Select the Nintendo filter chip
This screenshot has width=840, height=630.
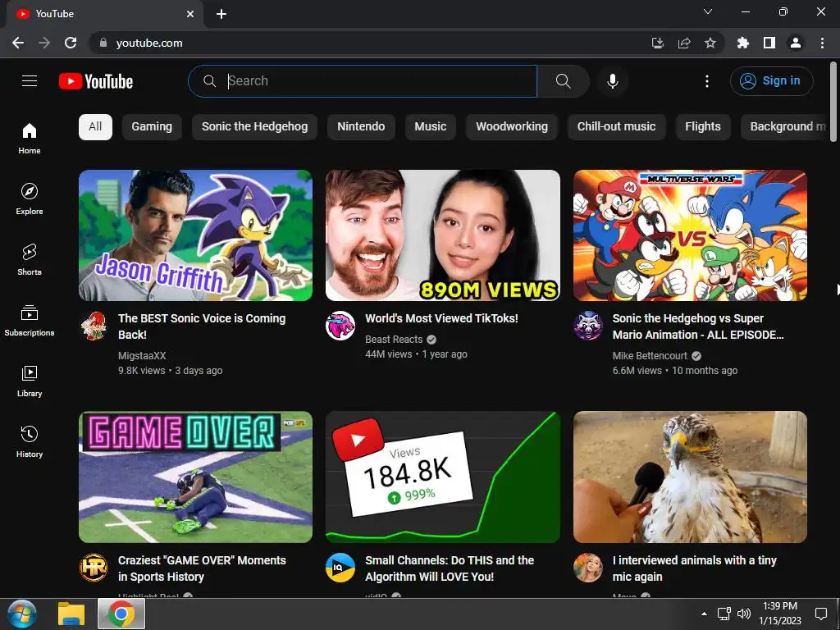(x=361, y=127)
